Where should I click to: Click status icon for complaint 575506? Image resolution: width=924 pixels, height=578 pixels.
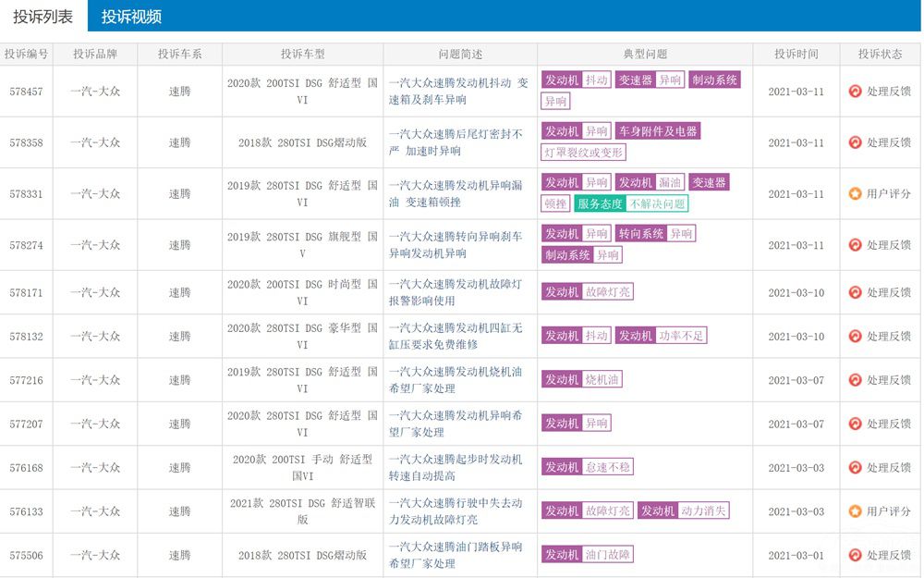click(855, 555)
